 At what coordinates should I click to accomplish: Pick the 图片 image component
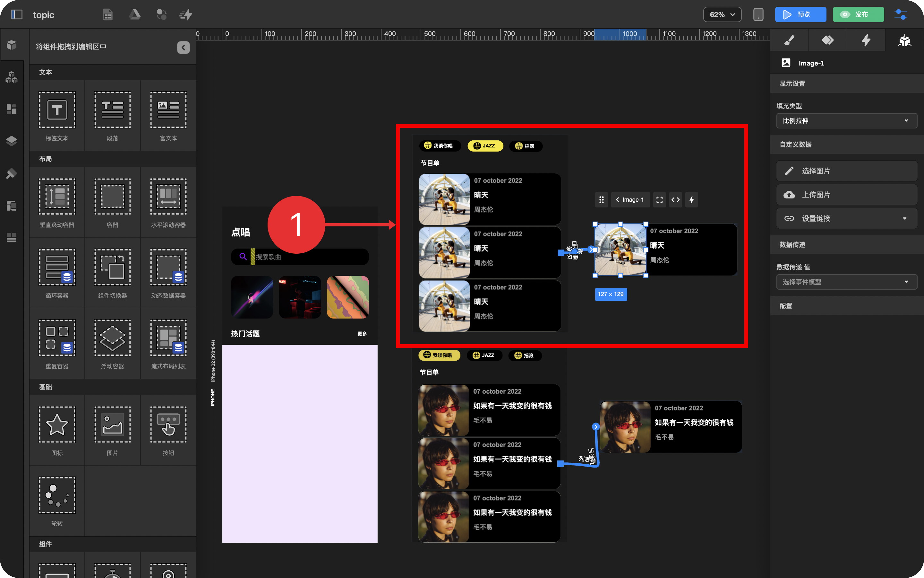(x=112, y=430)
